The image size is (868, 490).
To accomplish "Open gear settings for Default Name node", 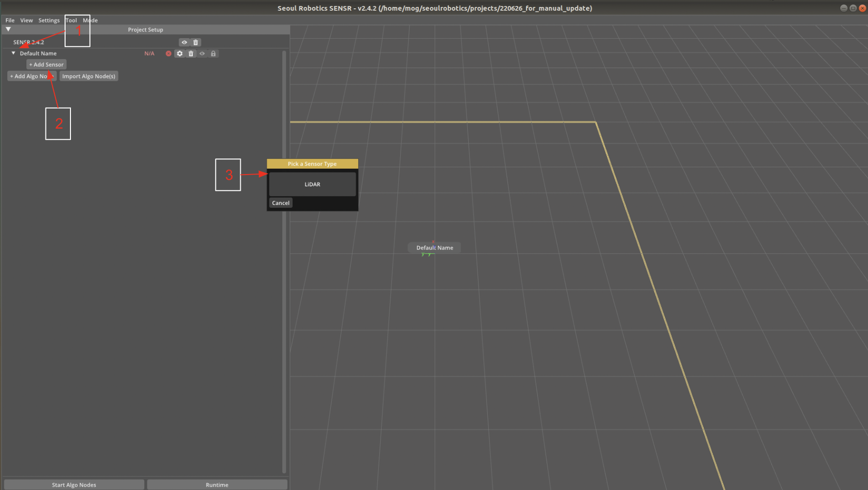I will click(x=180, y=53).
